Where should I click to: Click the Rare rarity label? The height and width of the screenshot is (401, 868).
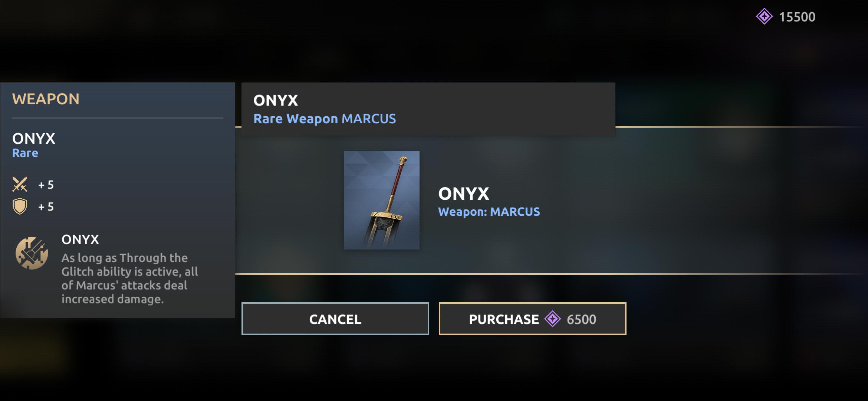click(25, 153)
